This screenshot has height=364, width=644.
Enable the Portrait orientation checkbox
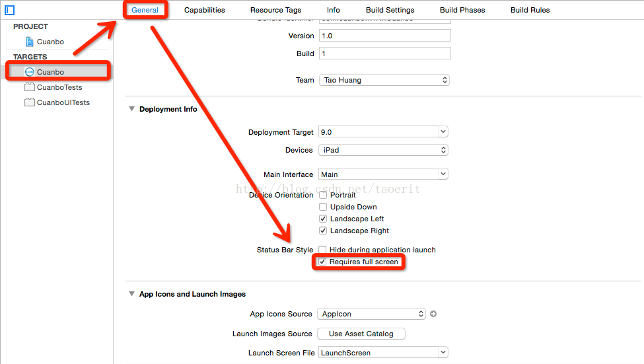323,195
